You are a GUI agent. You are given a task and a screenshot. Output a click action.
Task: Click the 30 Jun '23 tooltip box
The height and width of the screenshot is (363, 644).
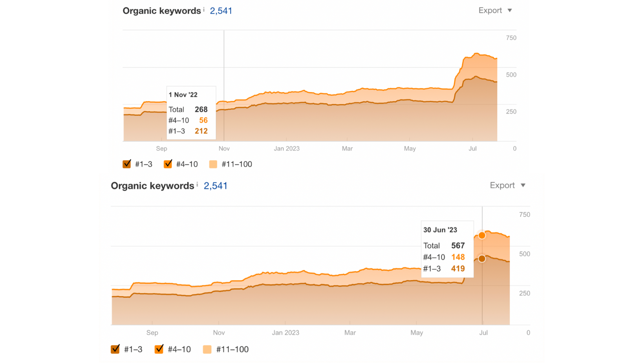click(447, 249)
